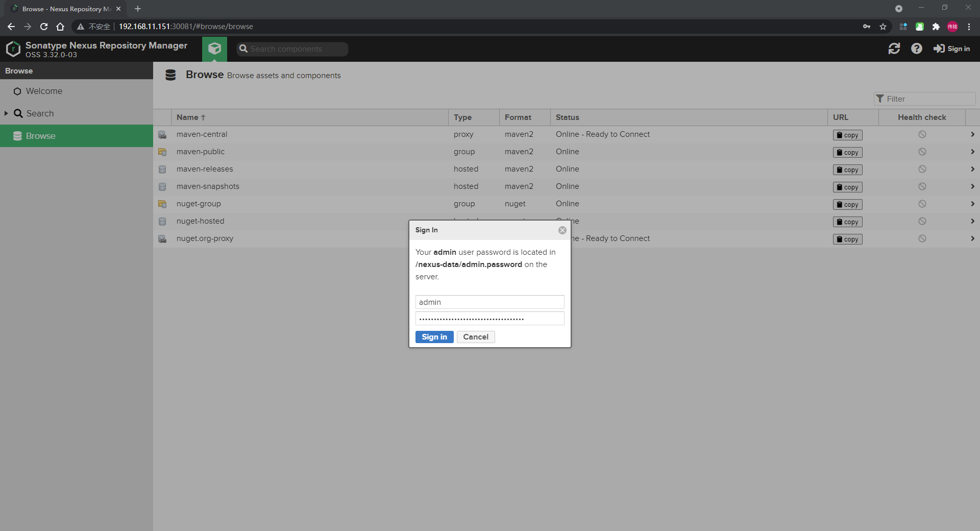Click the repository Filter field
This screenshot has height=531, width=980.
[925, 99]
